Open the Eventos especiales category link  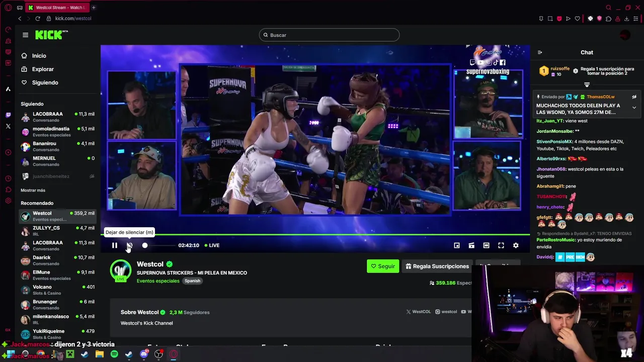tap(158, 281)
